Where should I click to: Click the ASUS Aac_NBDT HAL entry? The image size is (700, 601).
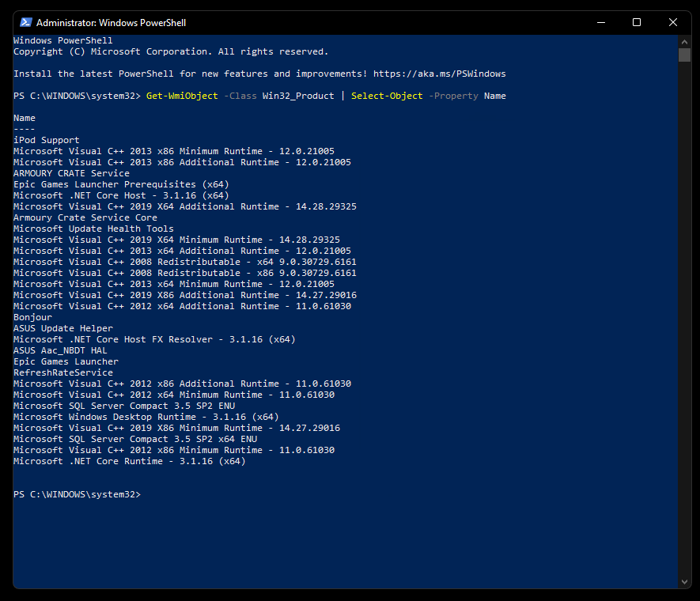pos(60,350)
